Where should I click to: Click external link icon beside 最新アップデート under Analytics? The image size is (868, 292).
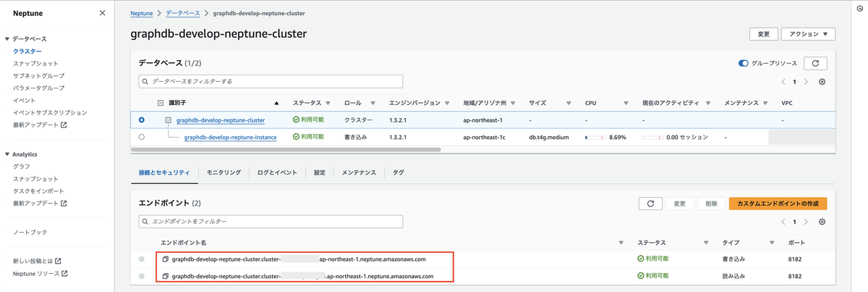click(x=64, y=204)
